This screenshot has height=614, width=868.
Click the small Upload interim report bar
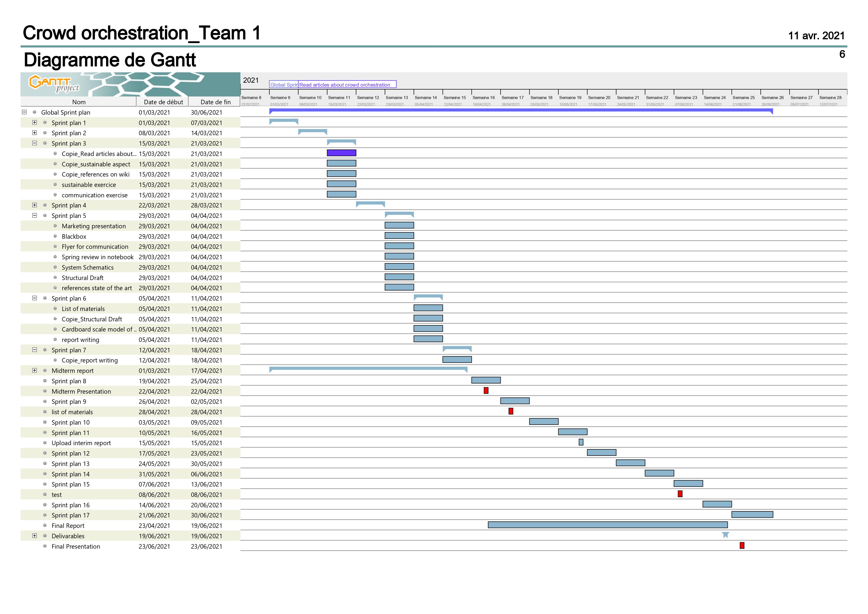(x=581, y=442)
